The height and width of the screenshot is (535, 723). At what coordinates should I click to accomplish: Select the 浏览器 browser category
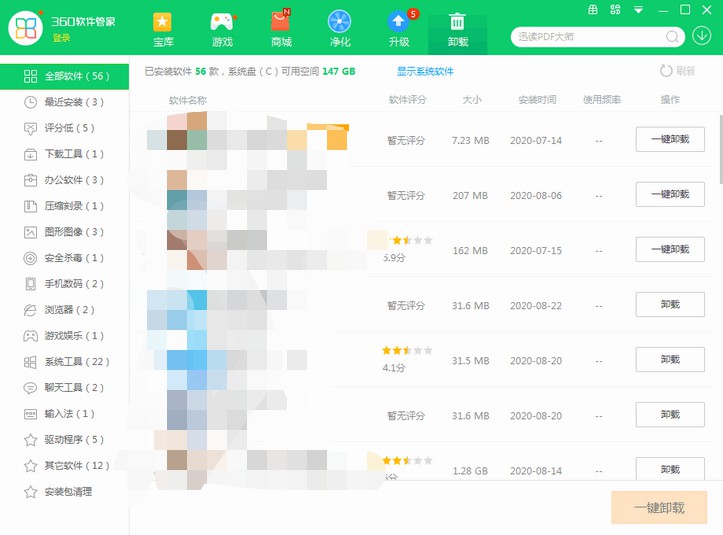tap(73, 310)
